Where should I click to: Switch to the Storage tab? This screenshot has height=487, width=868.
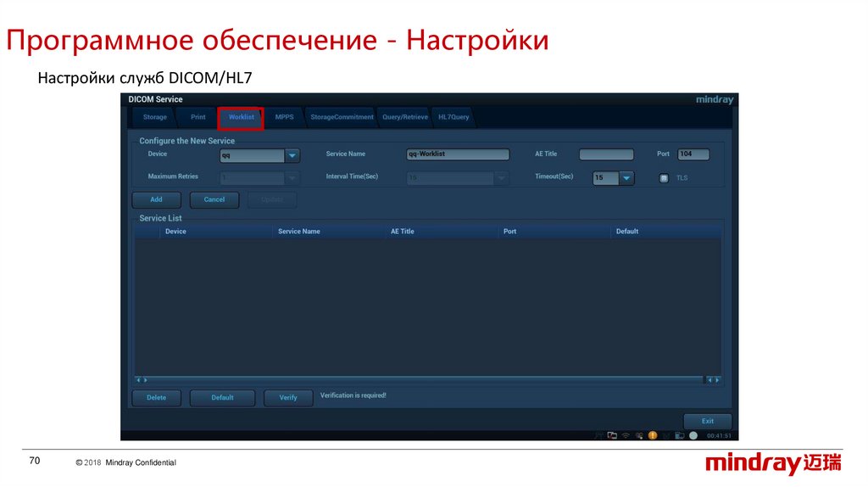click(x=154, y=117)
